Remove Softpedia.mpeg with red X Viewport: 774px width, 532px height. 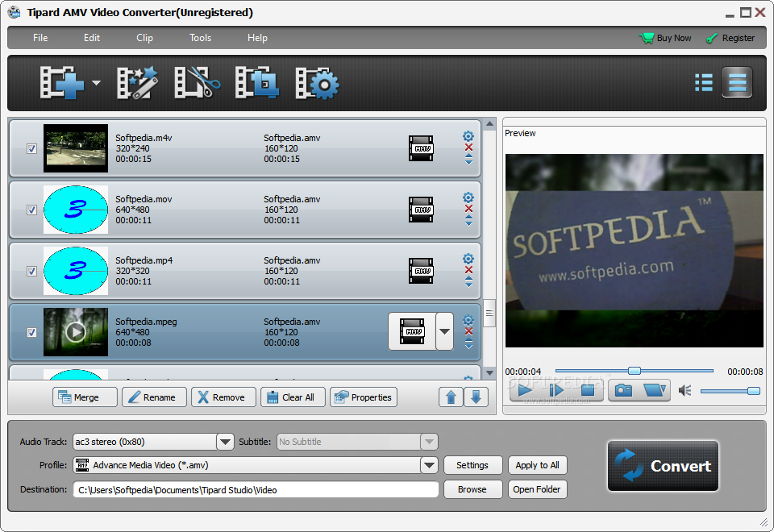pos(468,331)
